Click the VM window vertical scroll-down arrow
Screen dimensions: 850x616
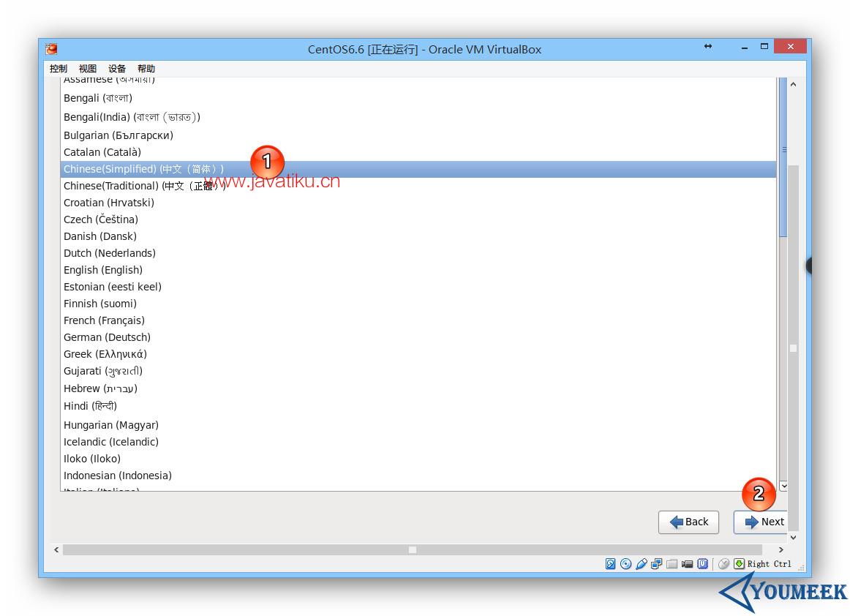point(793,538)
